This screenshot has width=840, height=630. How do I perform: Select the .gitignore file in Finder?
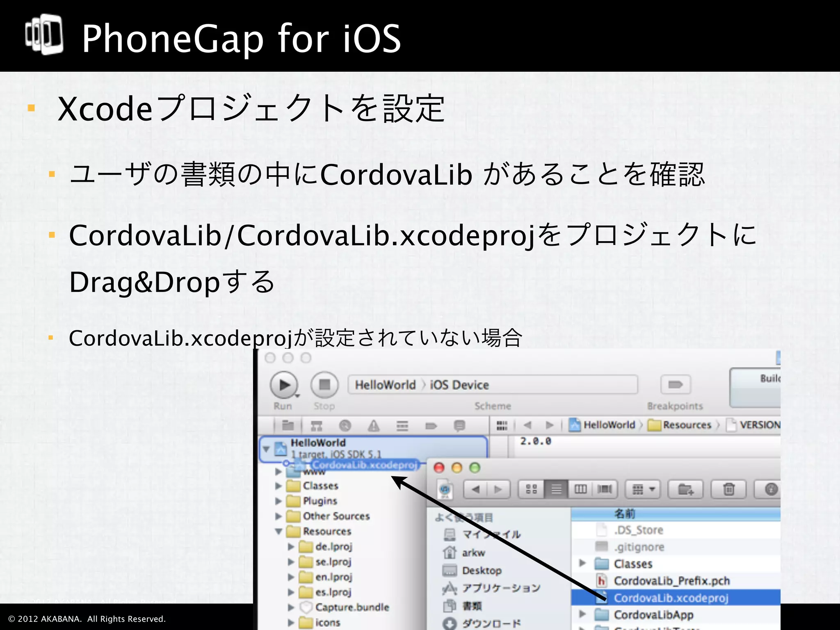pos(639,547)
